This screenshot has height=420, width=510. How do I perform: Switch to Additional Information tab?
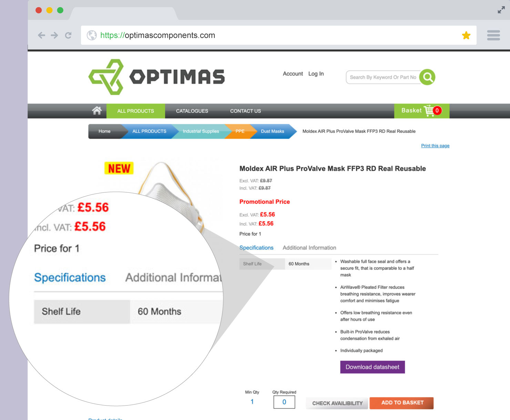(309, 248)
